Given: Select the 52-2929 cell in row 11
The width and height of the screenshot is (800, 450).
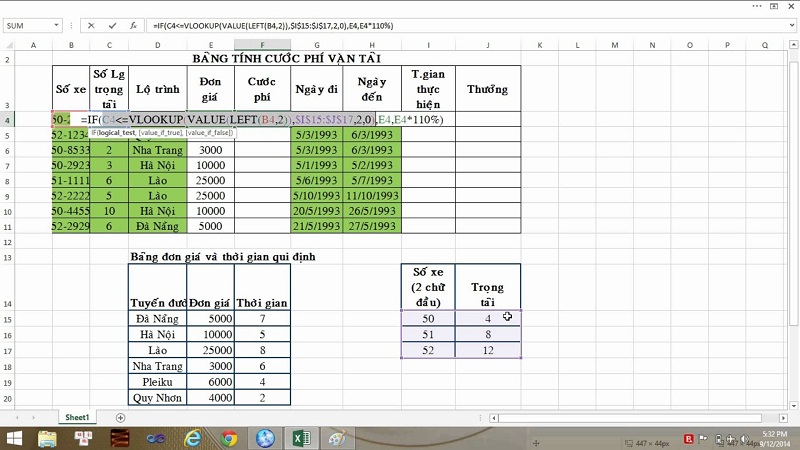Looking at the screenshot, I should coord(71,226).
